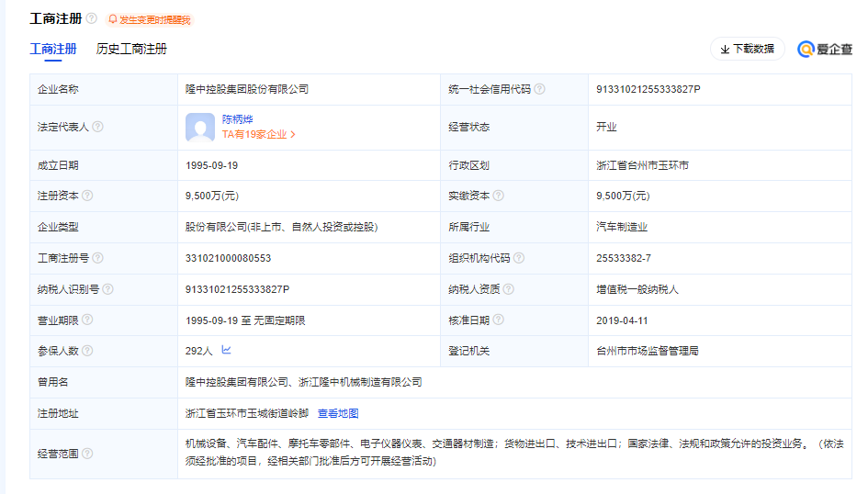Viewport: 868px width, 494px height.
Task: Open the help icon next to 经营范围
Action: (87, 454)
